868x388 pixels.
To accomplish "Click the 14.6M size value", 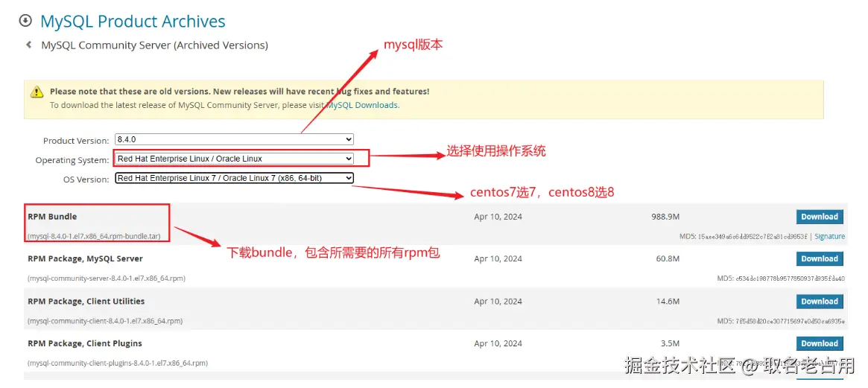I will pyautogui.click(x=668, y=301).
